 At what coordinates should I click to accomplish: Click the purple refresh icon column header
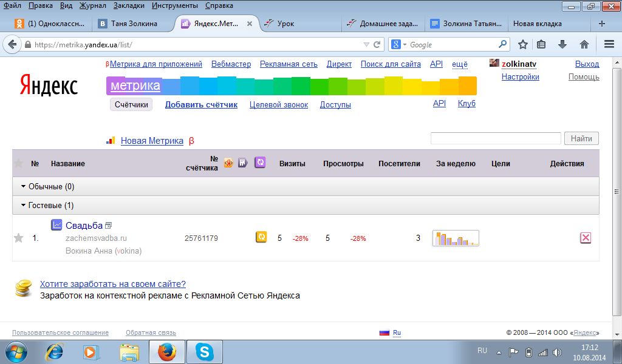(x=260, y=161)
